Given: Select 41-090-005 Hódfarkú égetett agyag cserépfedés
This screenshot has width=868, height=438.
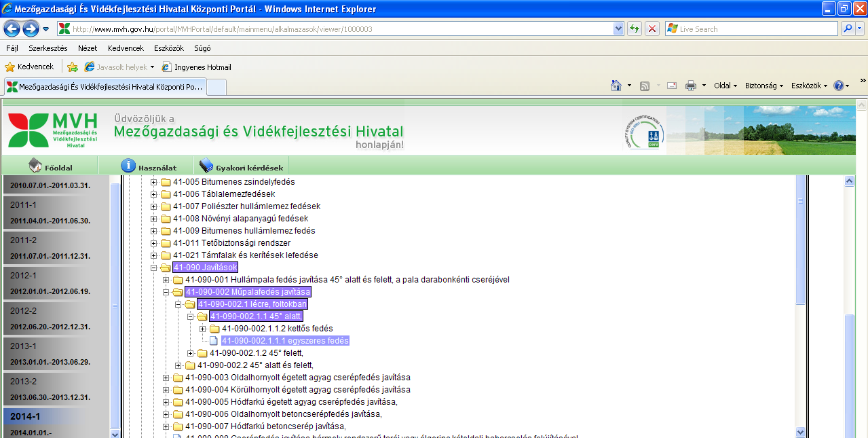Looking at the screenshot, I should click(291, 402).
